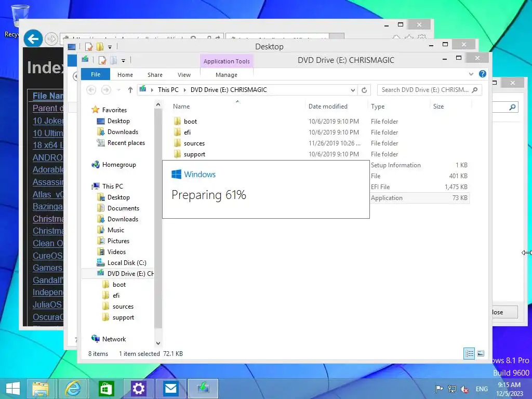Select This PC in the navigation pane

click(x=113, y=187)
